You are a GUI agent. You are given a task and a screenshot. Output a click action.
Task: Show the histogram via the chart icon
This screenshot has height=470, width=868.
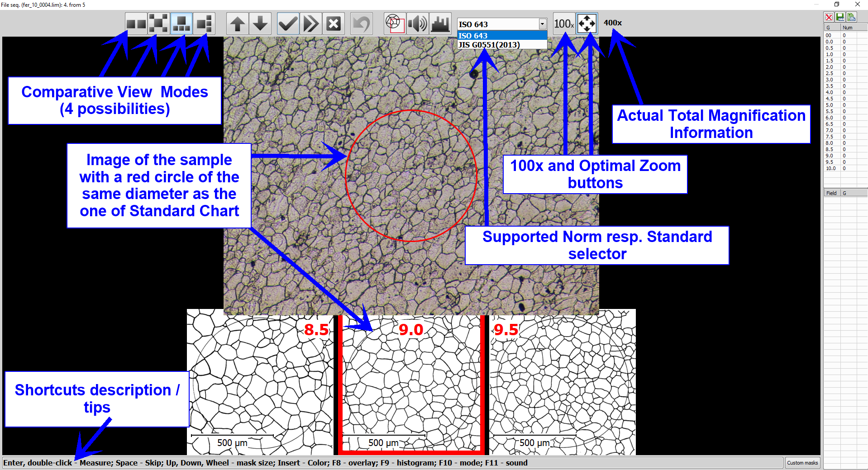point(440,24)
